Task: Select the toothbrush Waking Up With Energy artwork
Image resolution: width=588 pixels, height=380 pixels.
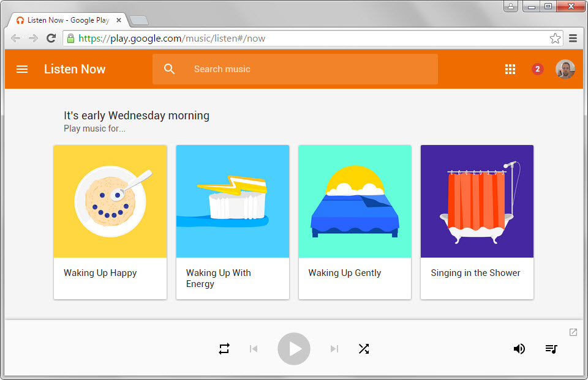Action: coord(233,201)
